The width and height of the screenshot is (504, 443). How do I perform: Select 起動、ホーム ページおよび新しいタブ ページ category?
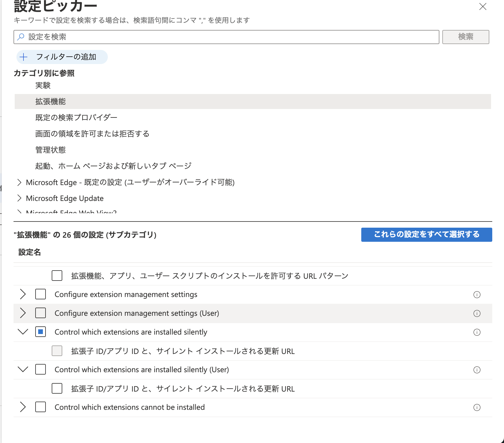pos(113,166)
